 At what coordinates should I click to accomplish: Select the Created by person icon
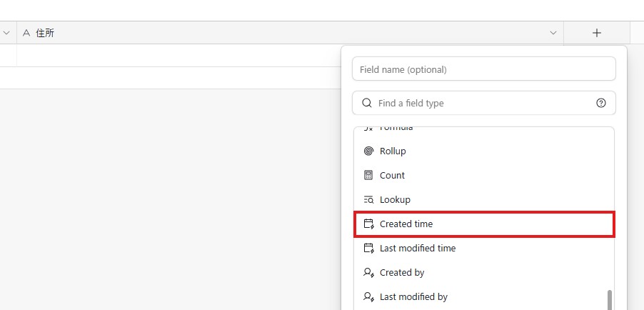[368, 273]
